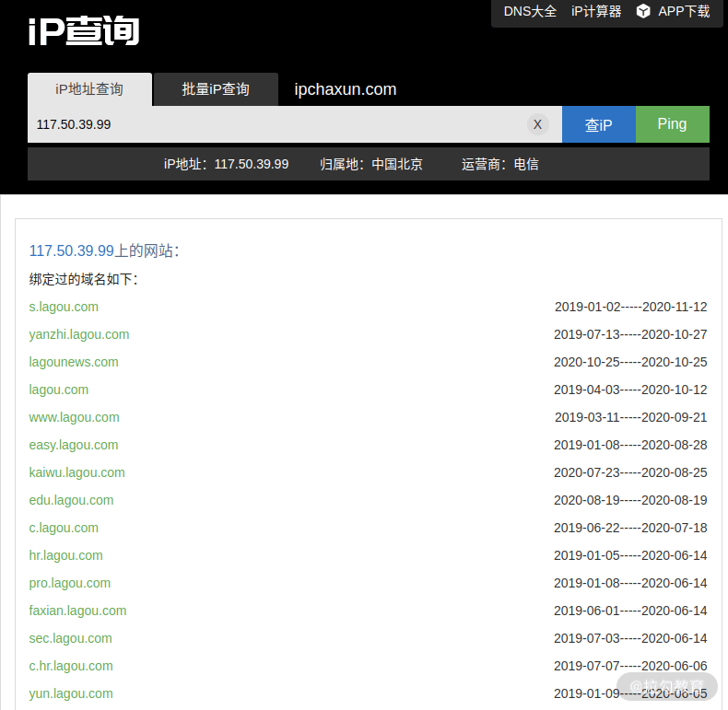Open DNS大全 in top navigation

[x=530, y=11]
